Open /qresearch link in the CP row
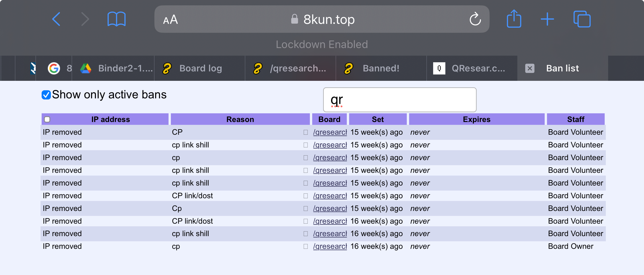Screen dimensions: 644x275 click(330, 132)
